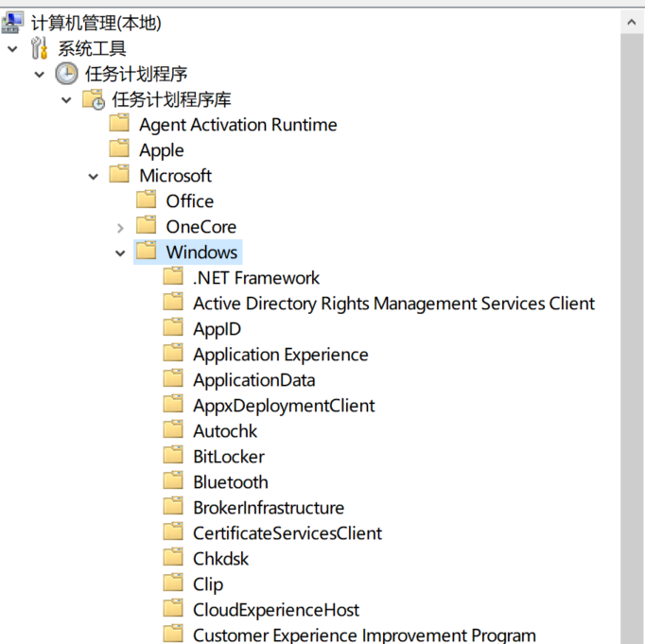The image size is (645, 644).
Task: Select the OneCore label
Action: 201,227
